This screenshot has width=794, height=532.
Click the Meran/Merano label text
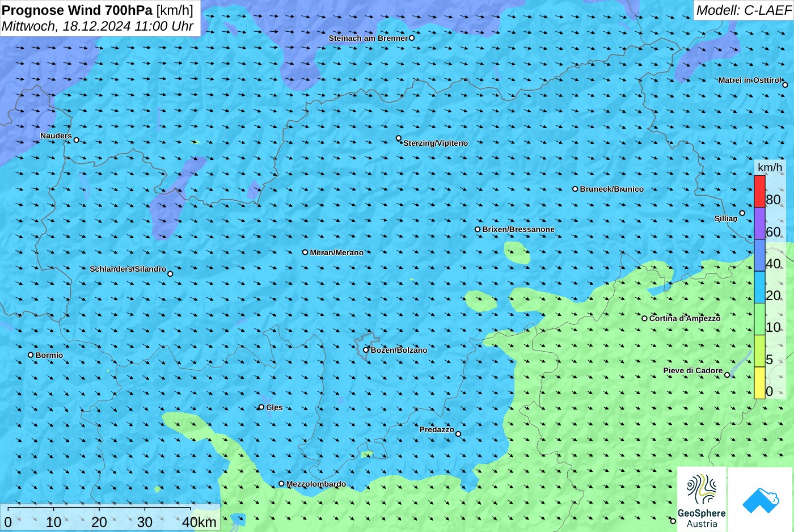[x=337, y=252]
